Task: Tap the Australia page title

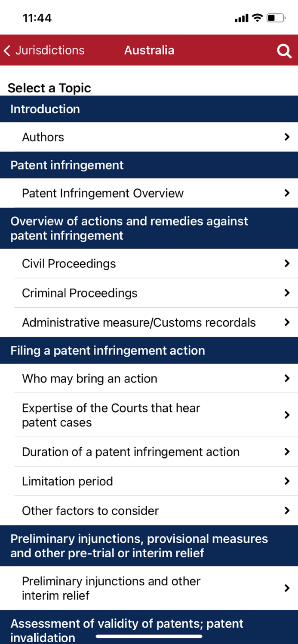Action: [x=149, y=50]
